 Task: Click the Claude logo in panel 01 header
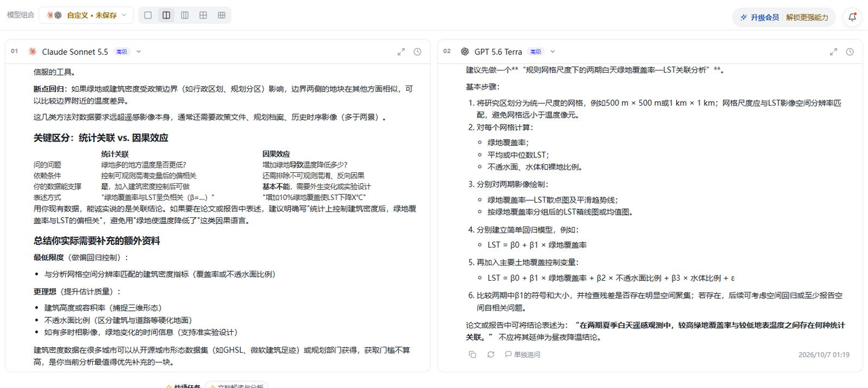(x=32, y=52)
